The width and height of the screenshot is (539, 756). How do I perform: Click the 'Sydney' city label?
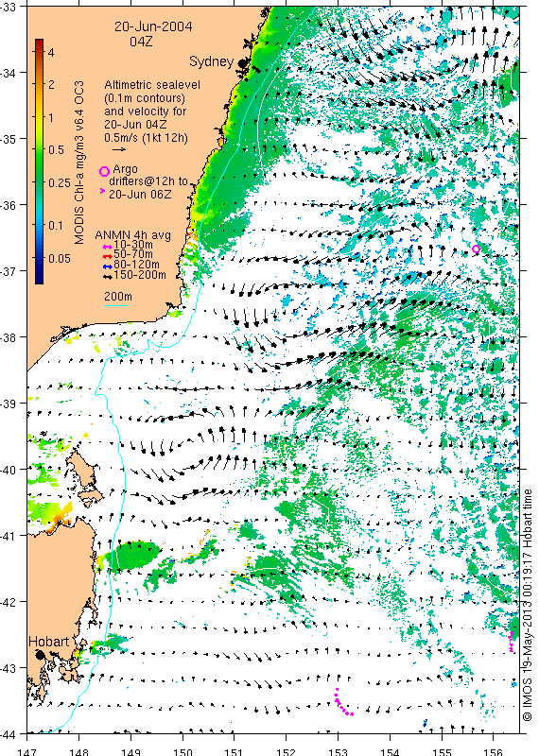click(211, 61)
